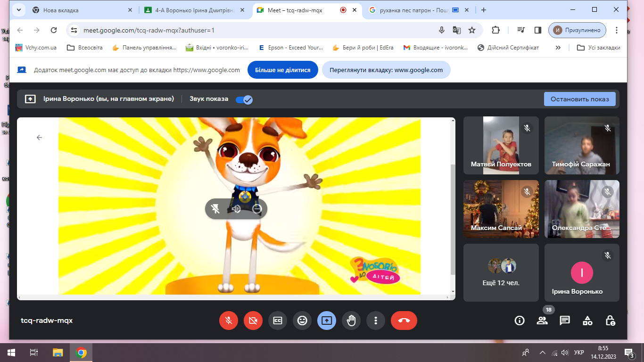This screenshot has width=644, height=362.
Task: Open Chrome side panel icon
Action: 538,30
